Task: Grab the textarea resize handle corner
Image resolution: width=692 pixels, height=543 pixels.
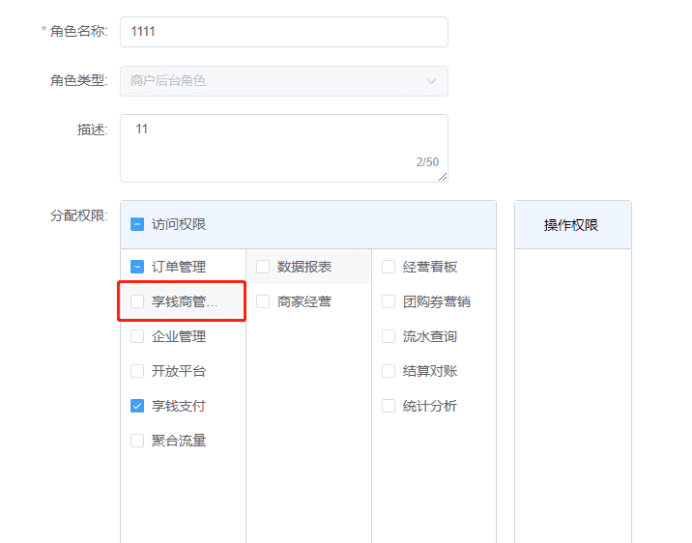Action: pyautogui.click(x=443, y=177)
